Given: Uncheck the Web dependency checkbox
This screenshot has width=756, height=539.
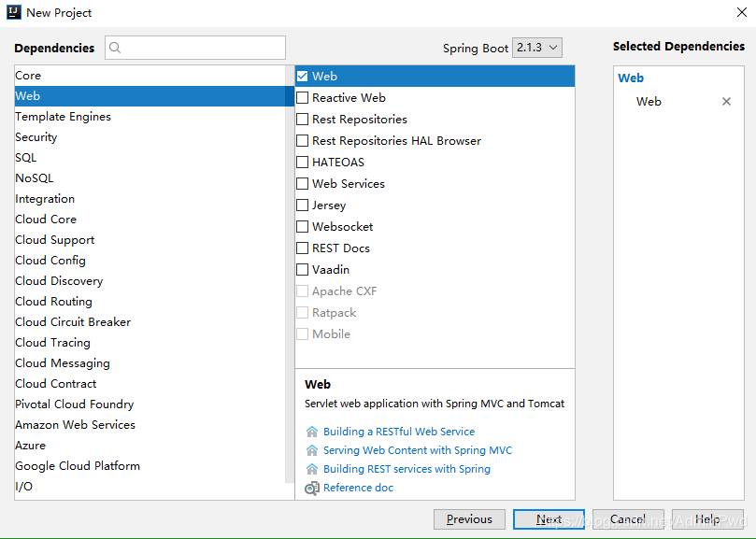Looking at the screenshot, I should click(x=302, y=77).
